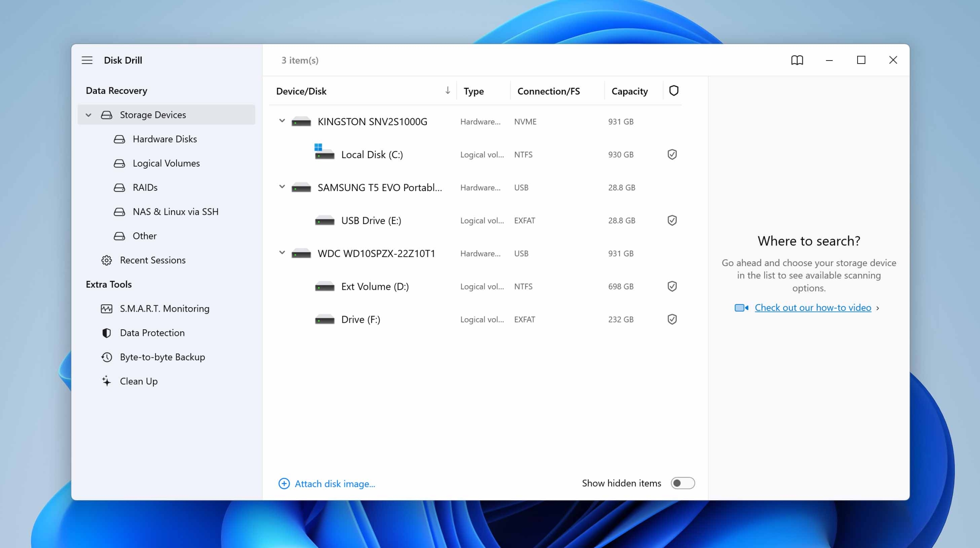Click the 930 GB capacity cell
Viewport: 980px width, 548px height.
coord(621,155)
